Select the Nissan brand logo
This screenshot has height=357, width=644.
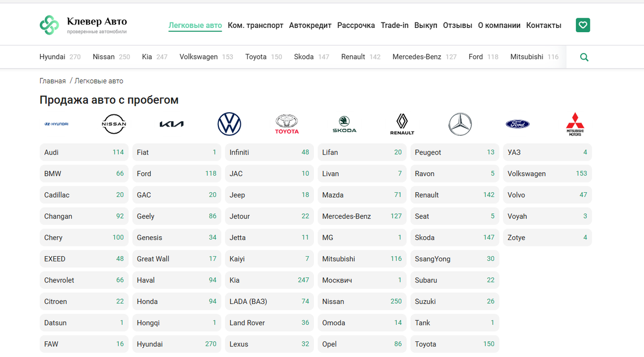[114, 124]
